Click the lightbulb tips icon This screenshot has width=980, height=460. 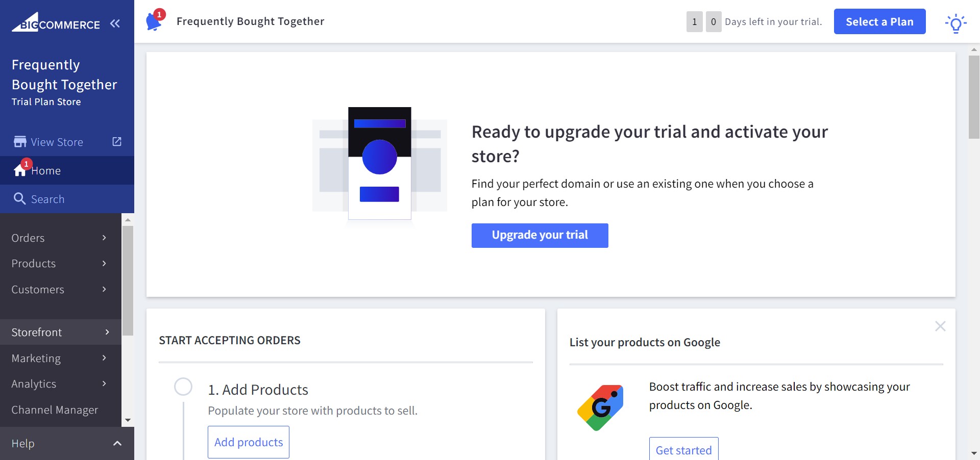pos(955,23)
